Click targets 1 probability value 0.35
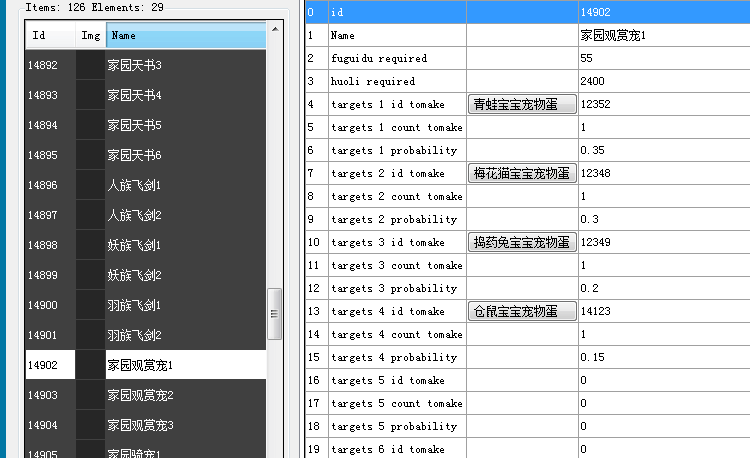This screenshot has height=458, width=750. (x=664, y=150)
